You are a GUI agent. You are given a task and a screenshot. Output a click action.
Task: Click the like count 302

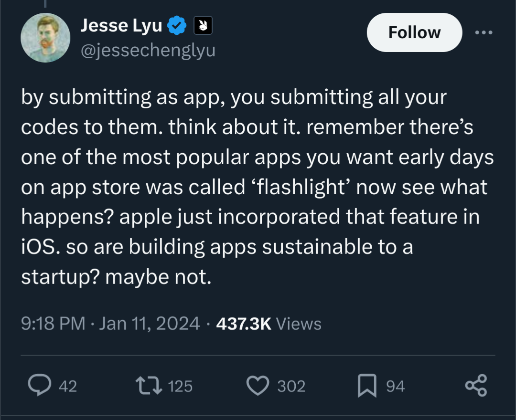coord(291,386)
